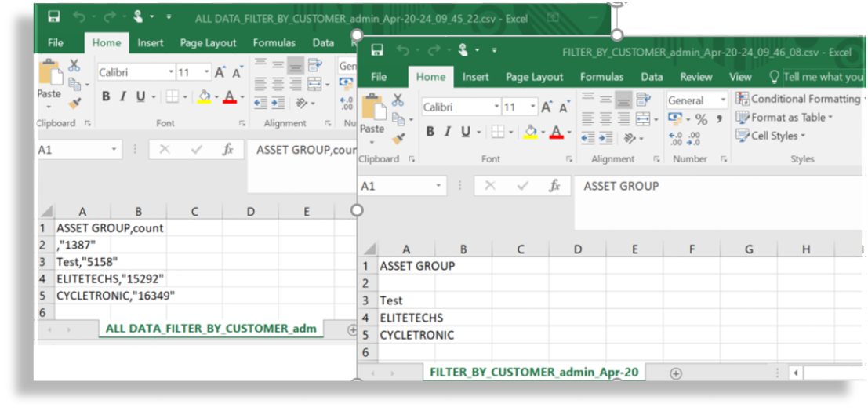Click Copy icon in front window
Image resolution: width=868 pixels, height=411 pixels.
[x=398, y=118]
